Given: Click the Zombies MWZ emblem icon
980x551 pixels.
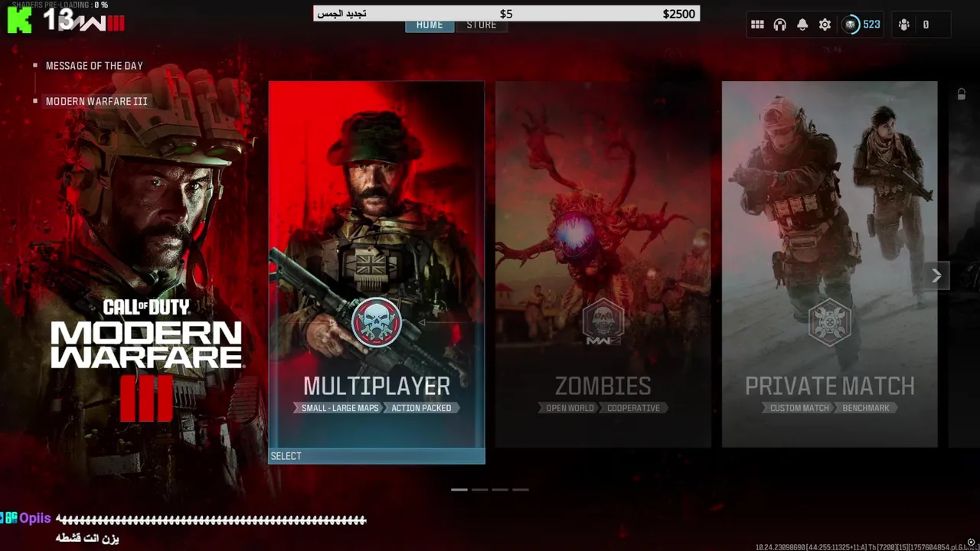Looking at the screenshot, I should 603,322.
